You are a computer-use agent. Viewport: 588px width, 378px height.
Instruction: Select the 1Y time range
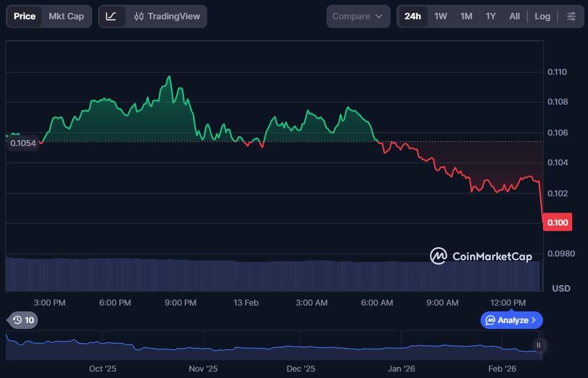(x=490, y=16)
